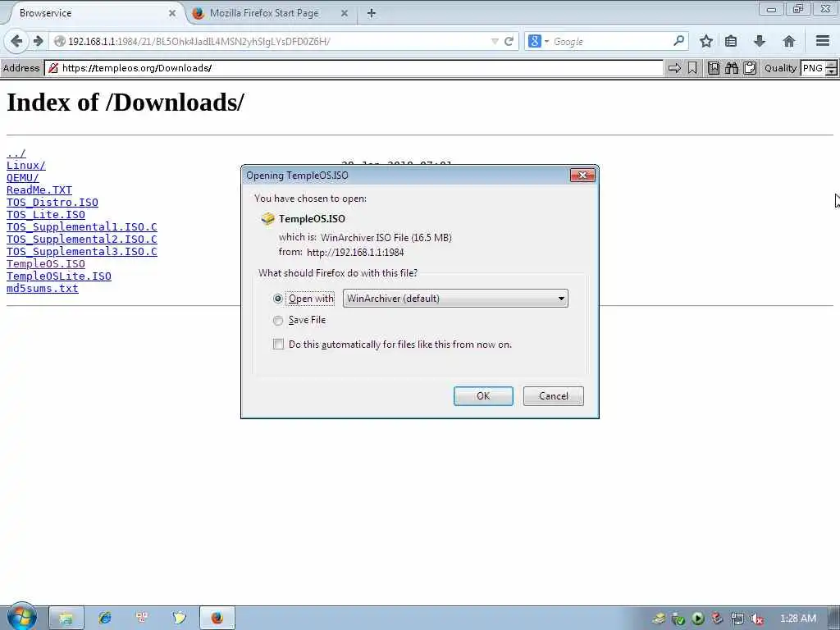Enable Do this automatically for files checkbox

point(278,344)
